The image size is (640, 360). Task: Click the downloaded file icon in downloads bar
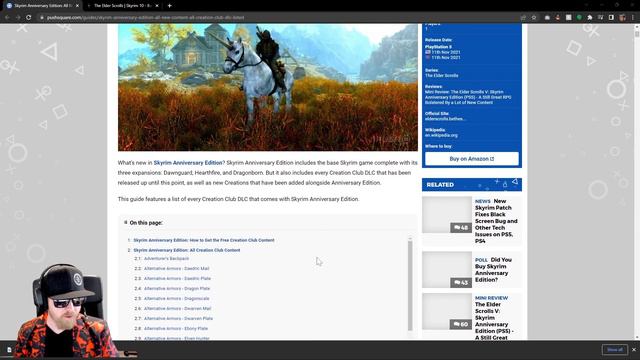[x=9, y=350]
